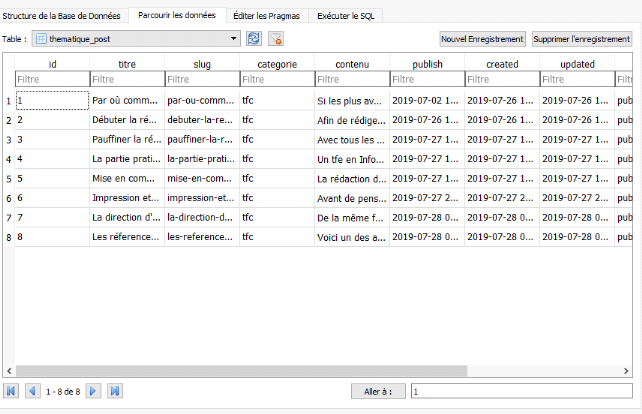642x414 pixels.
Task: Select the titre cell 'Impression et...'
Action: pyautogui.click(x=127, y=198)
